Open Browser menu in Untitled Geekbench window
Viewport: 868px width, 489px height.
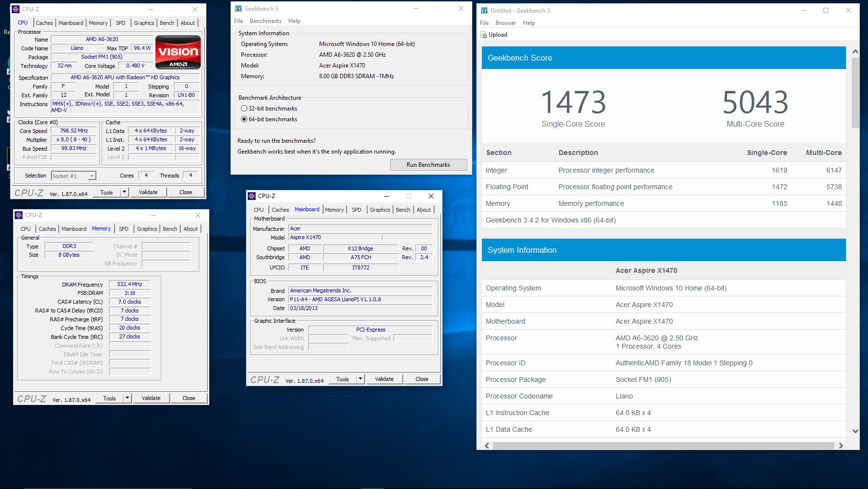click(x=506, y=23)
